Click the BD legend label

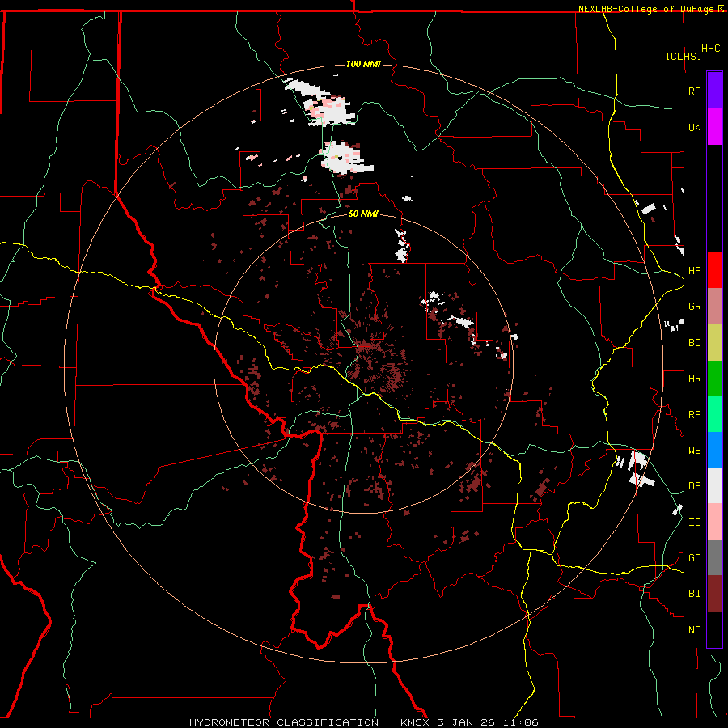click(694, 343)
